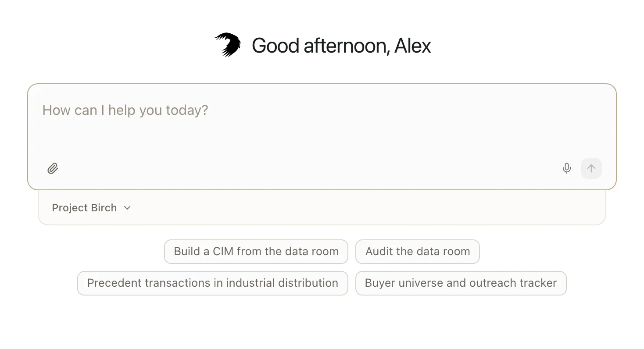Open the Project Birch project selector
Image resolution: width=644 pixels, height=349 pixels.
click(91, 208)
